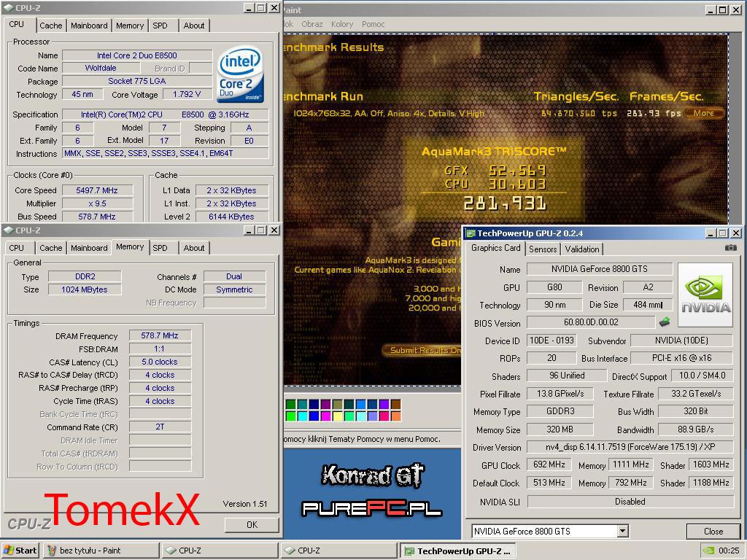This screenshot has height=560, width=747.
Task: Pick the pale yellow swatch in Paint palette
Action: [x=337, y=416]
